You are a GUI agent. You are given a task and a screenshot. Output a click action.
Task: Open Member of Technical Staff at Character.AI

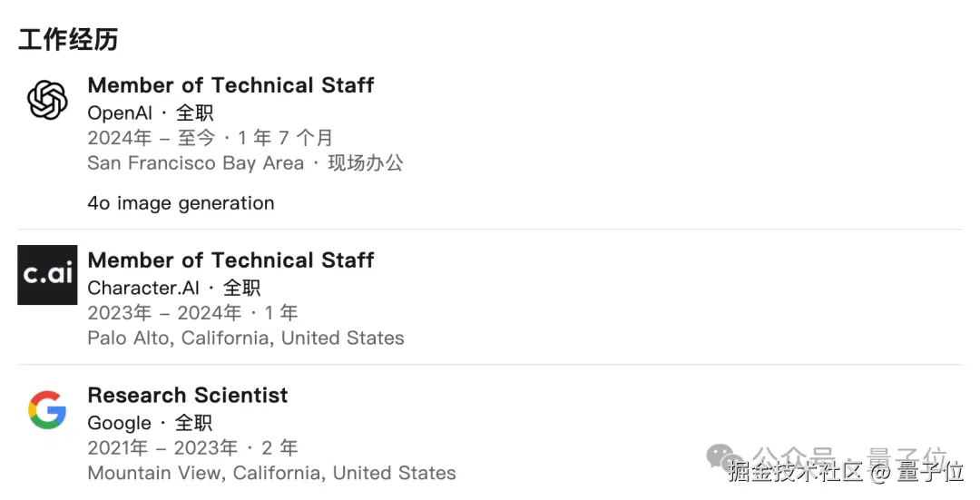pos(230,260)
